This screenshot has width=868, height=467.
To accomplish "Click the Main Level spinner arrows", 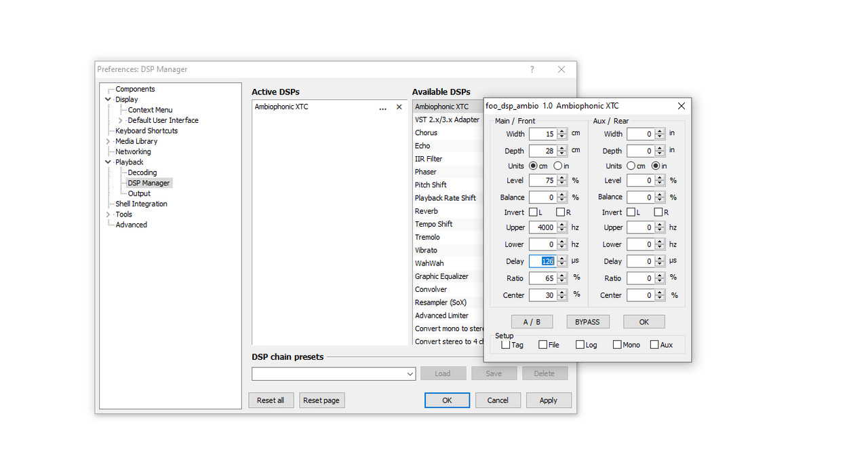I will point(562,181).
